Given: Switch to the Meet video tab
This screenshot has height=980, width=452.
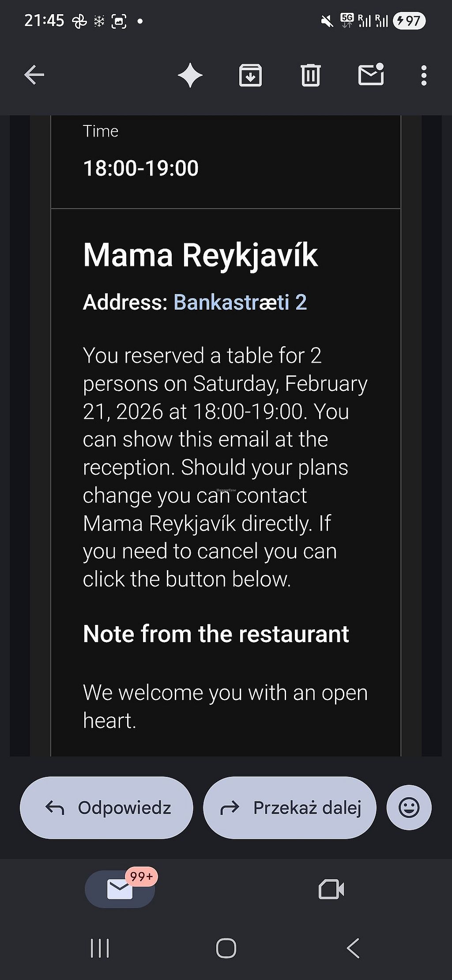Looking at the screenshot, I should point(331,889).
